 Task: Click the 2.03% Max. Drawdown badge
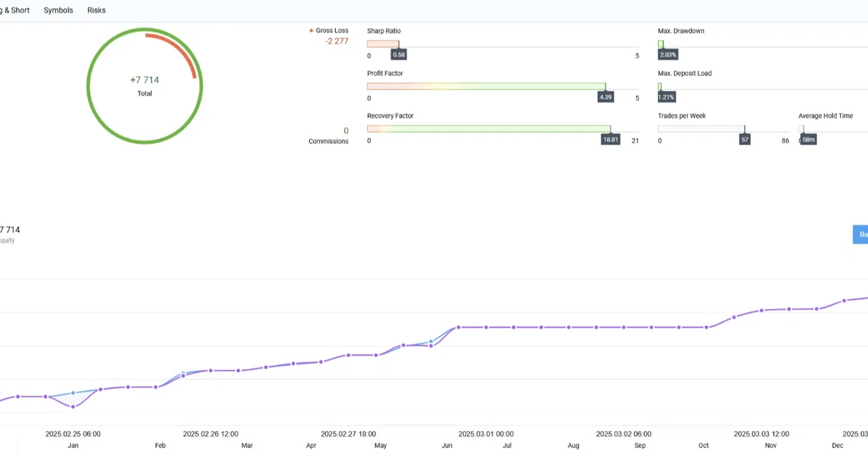668,55
